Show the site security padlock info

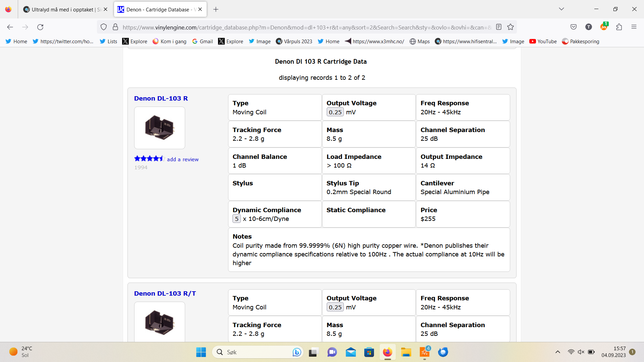click(115, 27)
